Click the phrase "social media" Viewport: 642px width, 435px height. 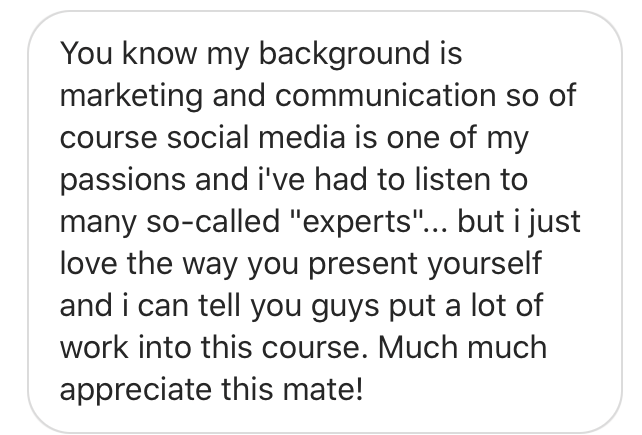coord(256,137)
